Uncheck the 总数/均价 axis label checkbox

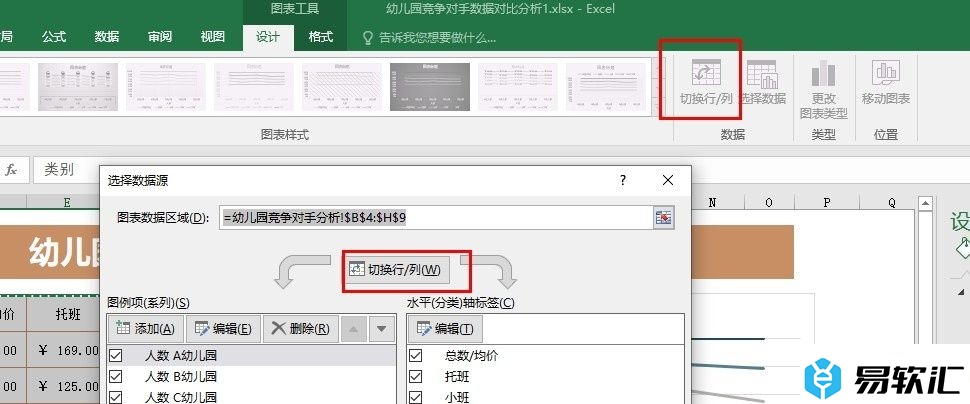416,356
